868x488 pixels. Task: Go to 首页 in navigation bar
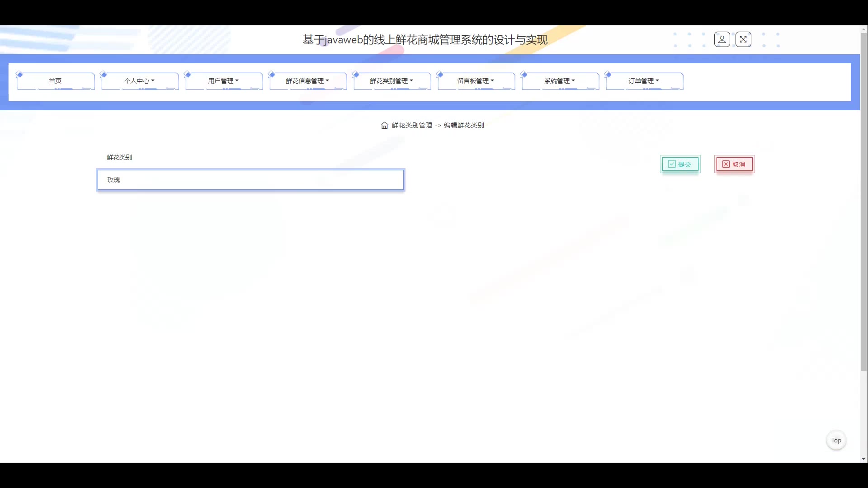55,81
